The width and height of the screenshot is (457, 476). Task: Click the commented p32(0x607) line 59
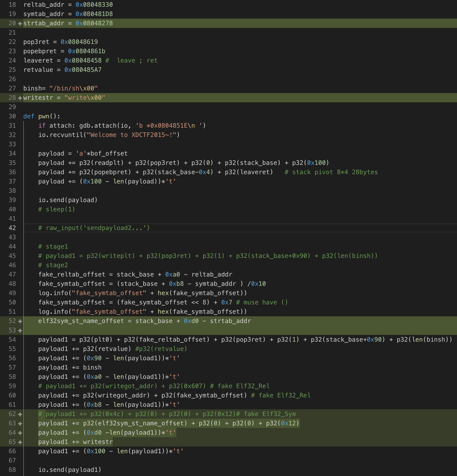pyautogui.click(x=154, y=386)
